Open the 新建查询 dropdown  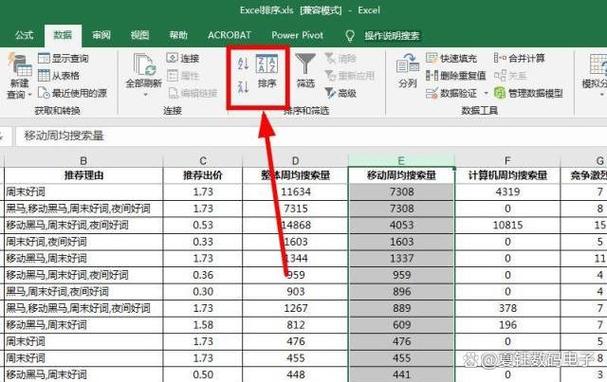click(x=19, y=76)
